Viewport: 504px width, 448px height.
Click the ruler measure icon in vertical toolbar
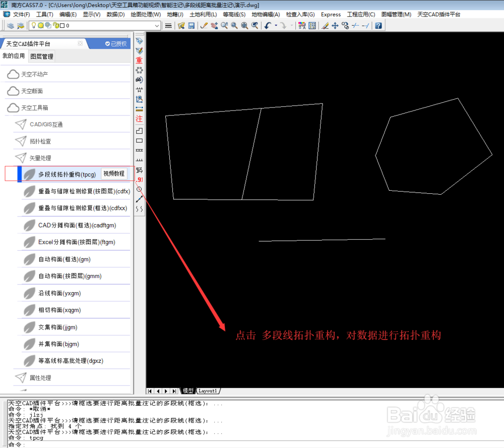click(x=139, y=109)
